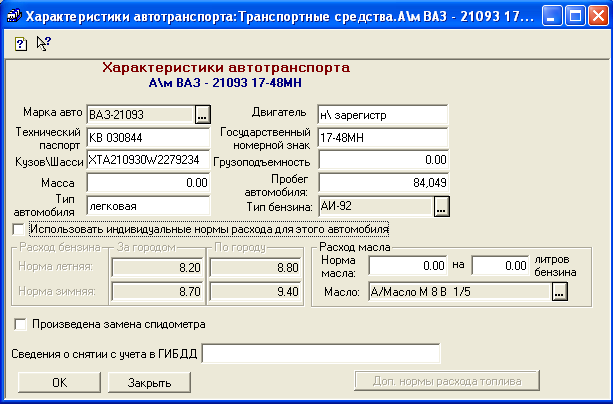Click summer norm outside city value 8.20
This screenshot has width=613, height=404.
coord(157,268)
